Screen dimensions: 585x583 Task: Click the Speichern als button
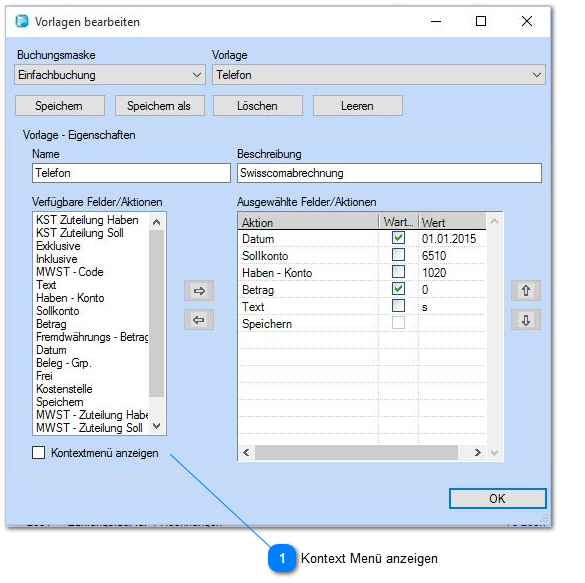tap(160, 106)
